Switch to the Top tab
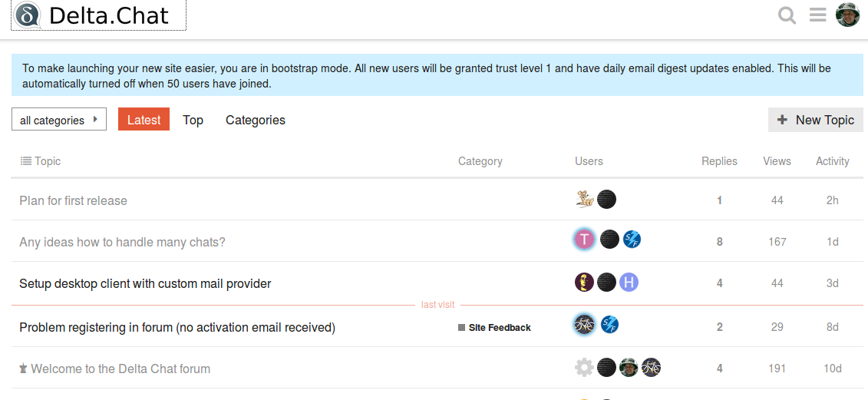 [x=193, y=120]
